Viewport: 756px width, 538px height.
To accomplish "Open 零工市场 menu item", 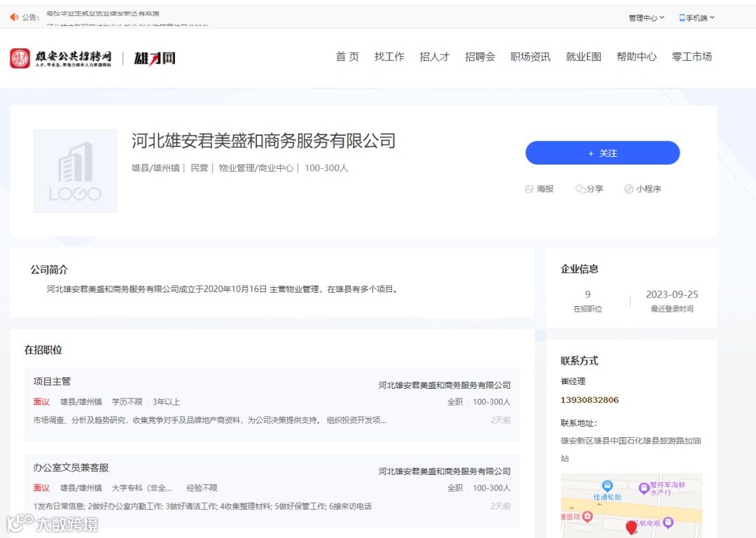I will 692,57.
